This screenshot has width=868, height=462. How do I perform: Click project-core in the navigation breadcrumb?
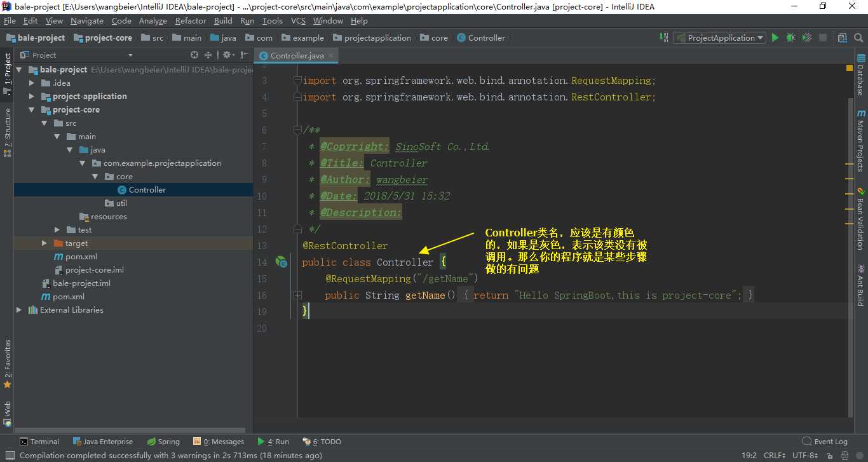point(103,37)
